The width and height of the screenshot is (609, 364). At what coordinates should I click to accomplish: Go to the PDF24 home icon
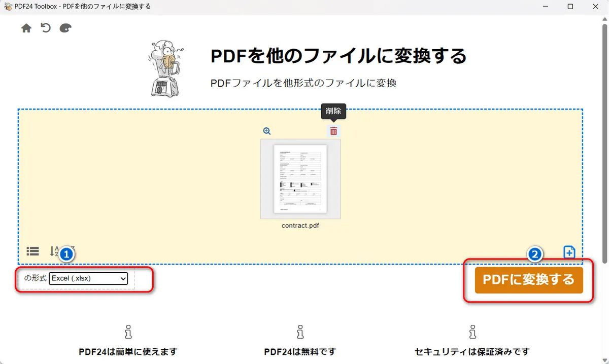click(26, 28)
